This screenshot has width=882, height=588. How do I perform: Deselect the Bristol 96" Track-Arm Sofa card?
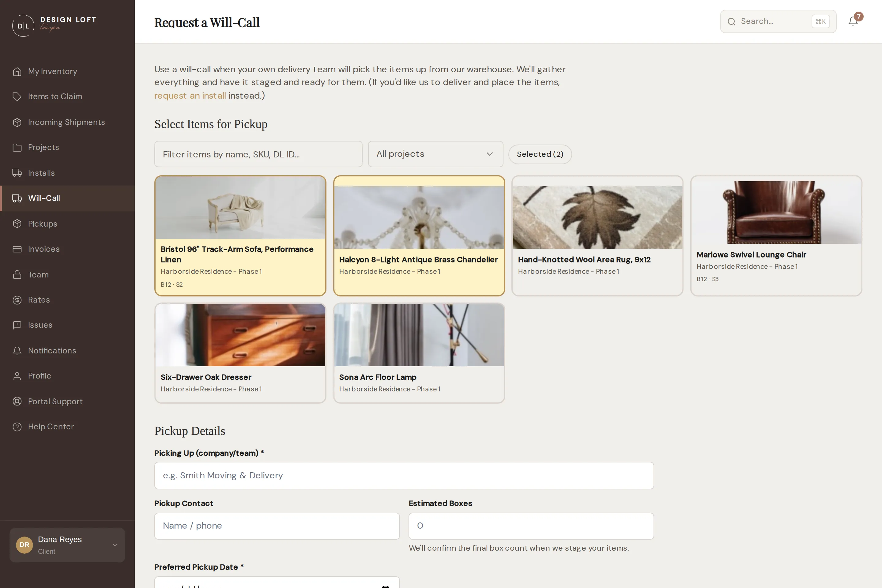click(240, 236)
